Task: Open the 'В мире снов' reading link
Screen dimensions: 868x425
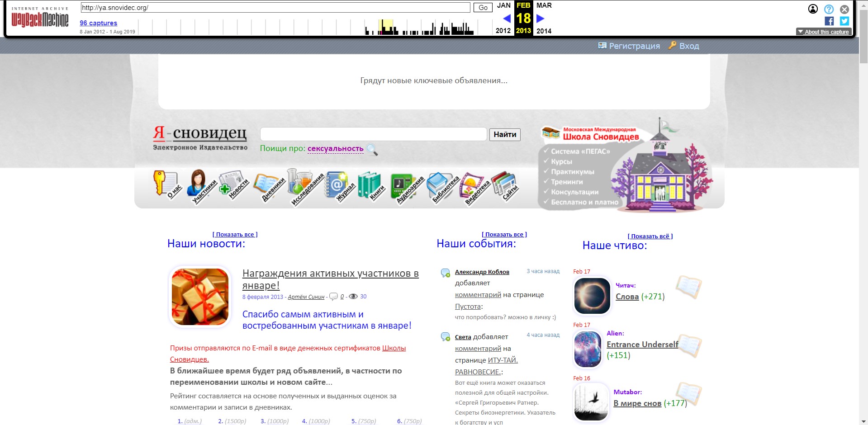Action: [637, 403]
